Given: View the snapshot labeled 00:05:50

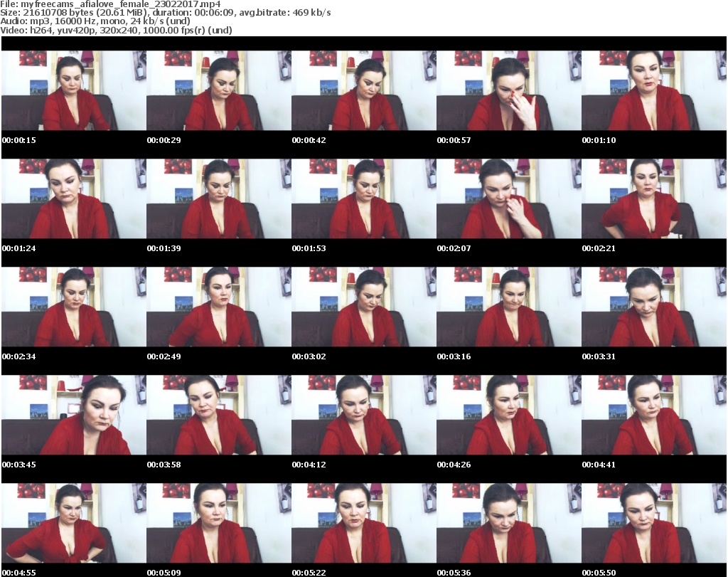Looking at the screenshot, I should point(654,524).
